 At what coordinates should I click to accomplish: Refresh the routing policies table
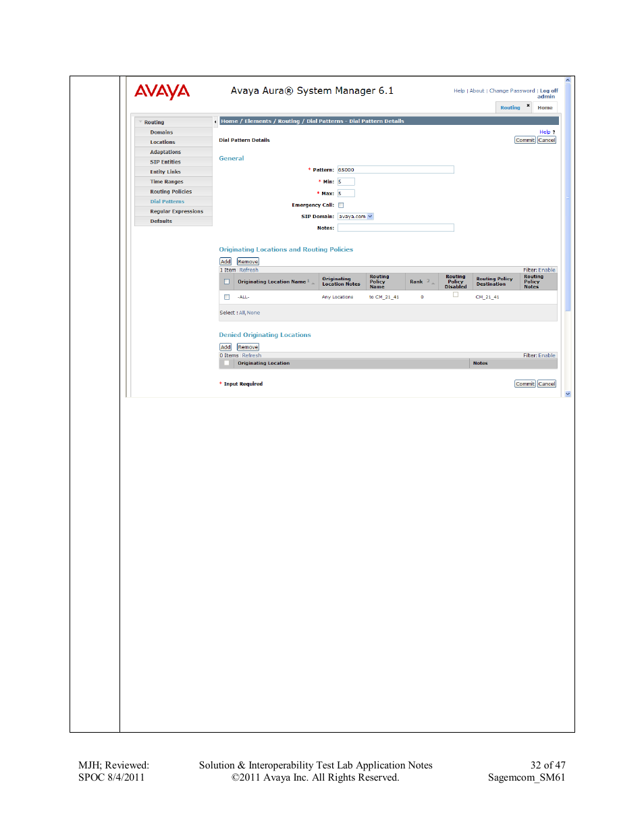pyautogui.click(x=248, y=270)
